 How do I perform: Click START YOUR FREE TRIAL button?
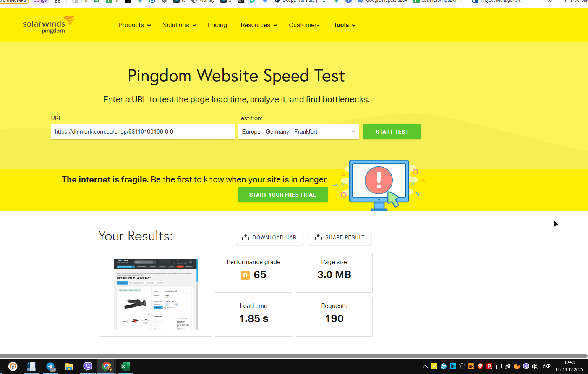pos(283,195)
